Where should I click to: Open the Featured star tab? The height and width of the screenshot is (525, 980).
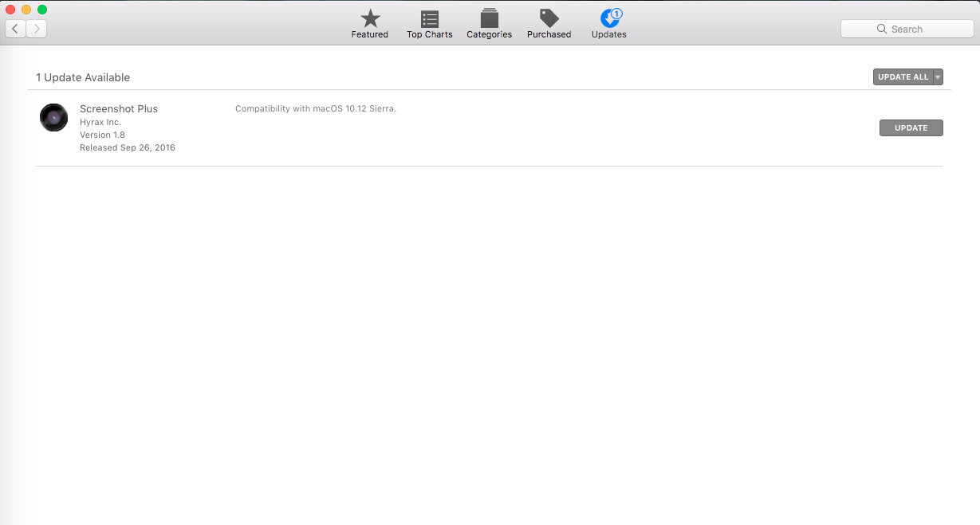[x=369, y=24]
